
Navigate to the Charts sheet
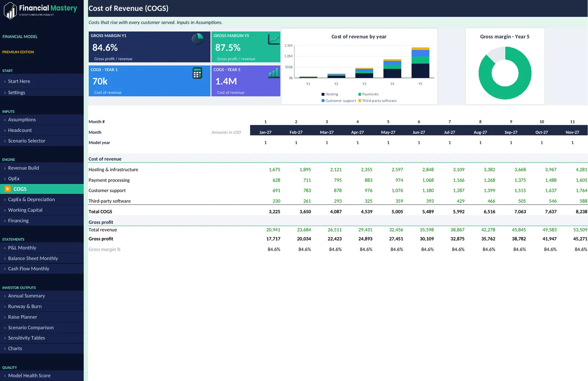pyautogui.click(x=42, y=349)
